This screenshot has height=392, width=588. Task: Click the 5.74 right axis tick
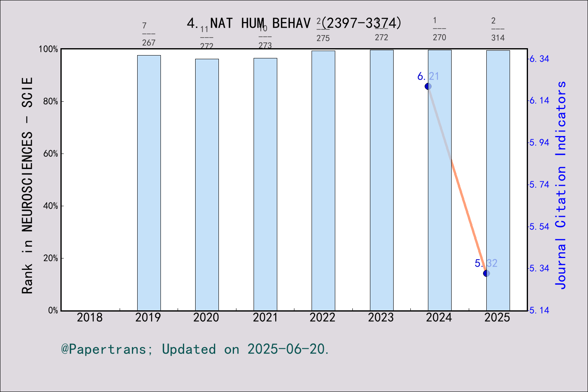(539, 185)
